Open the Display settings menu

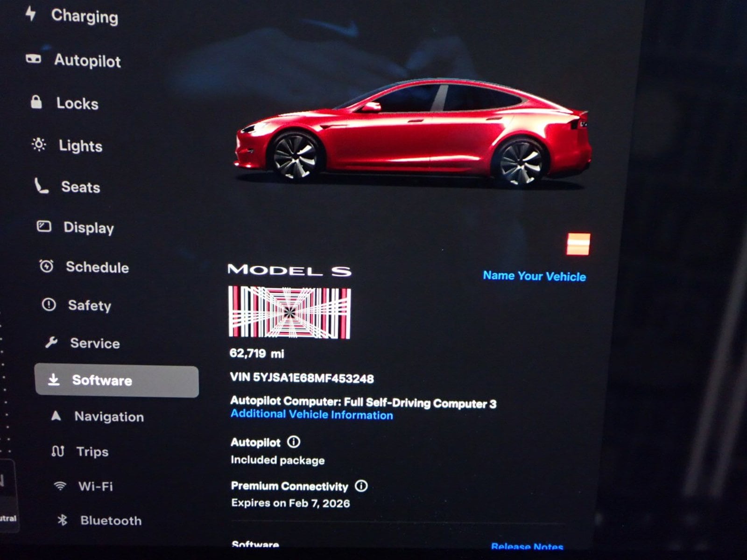click(88, 227)
